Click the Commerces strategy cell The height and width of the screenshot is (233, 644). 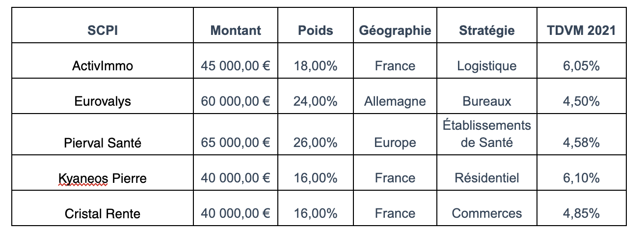pyautogui.click(x=487, y=208)
